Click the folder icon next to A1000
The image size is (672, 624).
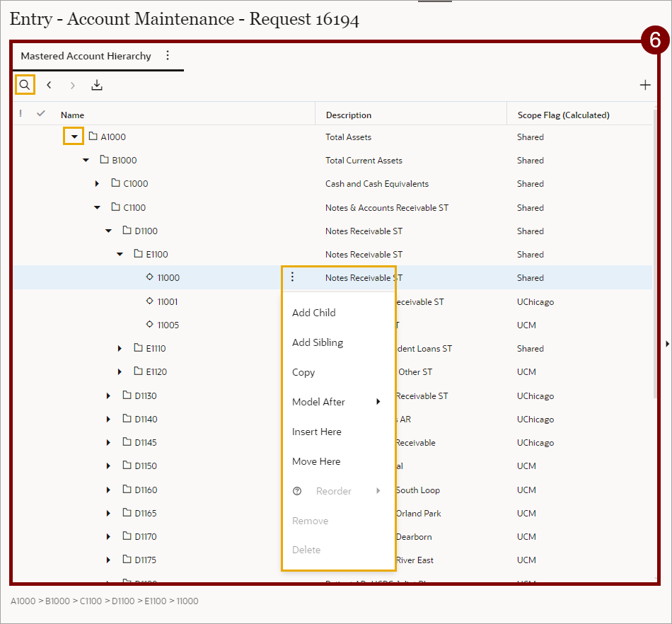pos(93,137)
